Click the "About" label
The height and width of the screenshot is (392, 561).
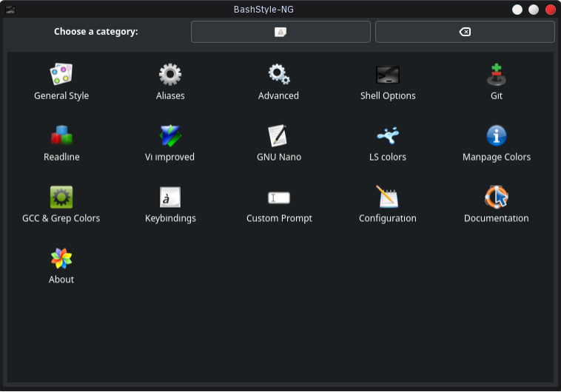61,280
